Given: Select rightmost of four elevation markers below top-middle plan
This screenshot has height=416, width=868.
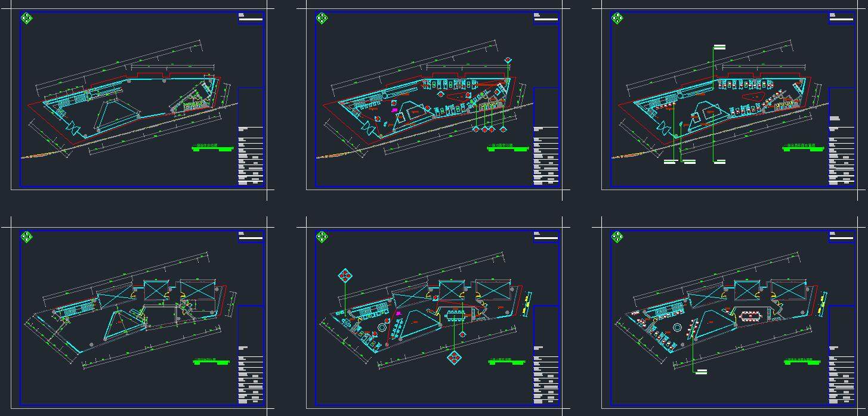Looking at the screenshot, I should pos(504,129).
